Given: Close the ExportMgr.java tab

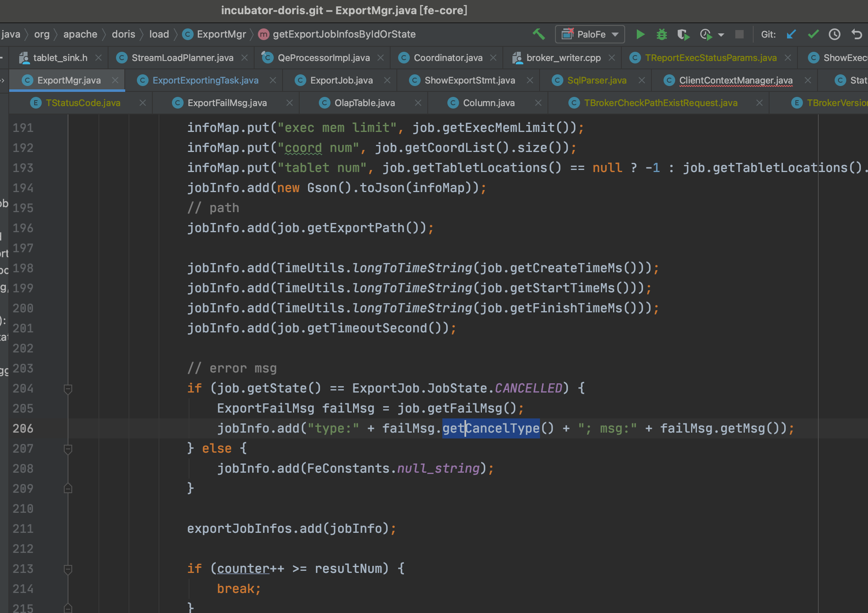Looking at the screenshot, I should tap(115, 80).
